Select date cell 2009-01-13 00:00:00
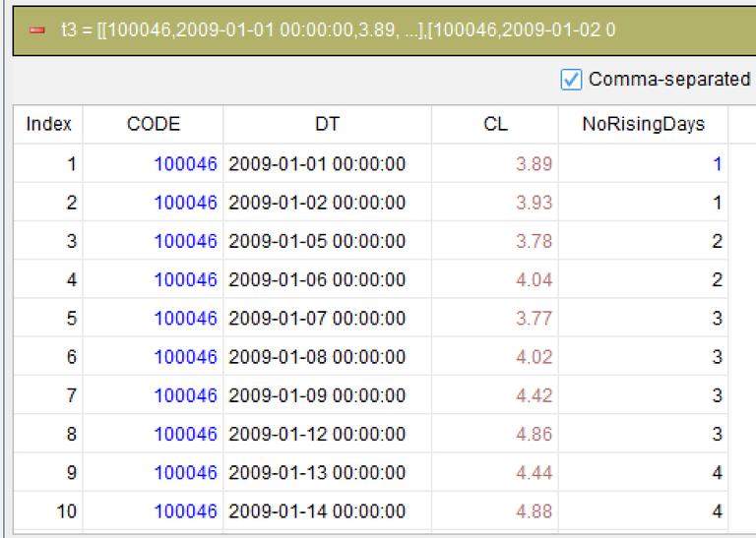The width and height of the screenshot is (756, 538). (x=317, y=472)
